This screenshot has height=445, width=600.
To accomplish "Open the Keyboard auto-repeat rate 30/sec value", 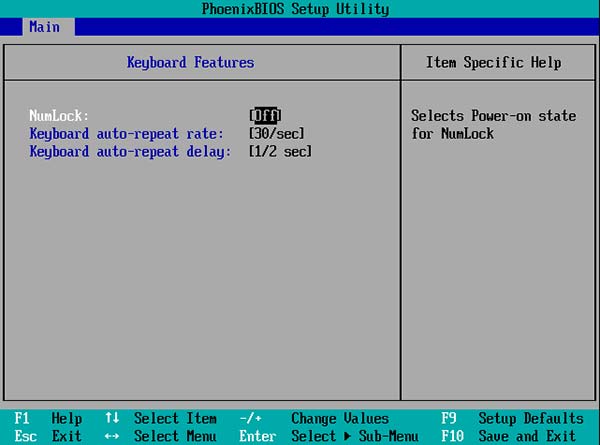I will pos(277,134).
